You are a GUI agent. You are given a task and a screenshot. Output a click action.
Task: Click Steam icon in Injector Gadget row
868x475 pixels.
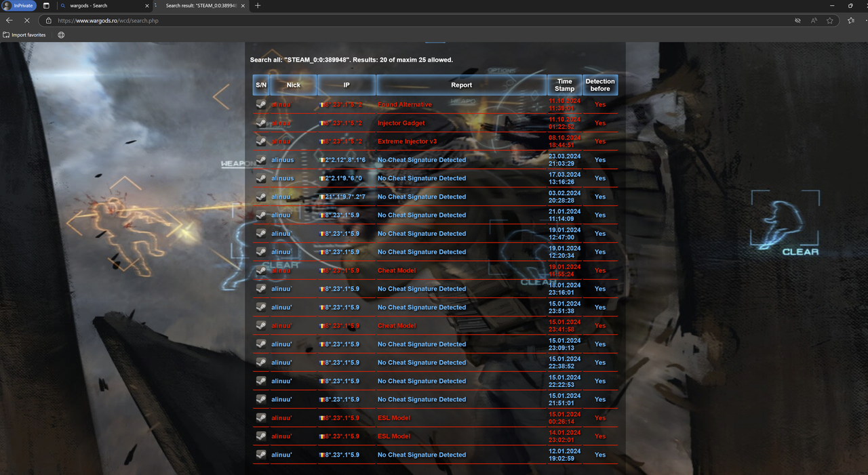(x=261, y=123)
